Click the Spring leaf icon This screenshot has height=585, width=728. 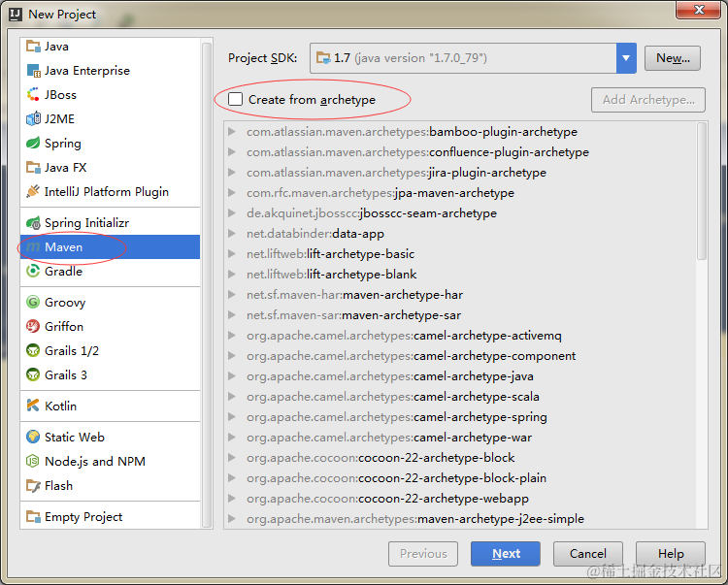tap(33, 143)
